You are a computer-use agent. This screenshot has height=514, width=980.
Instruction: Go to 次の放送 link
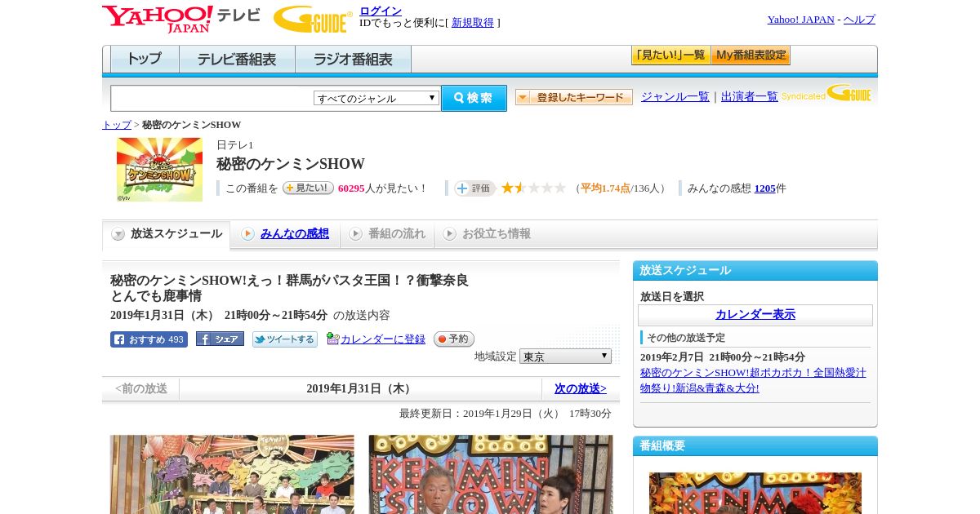[x=581, y=389]
